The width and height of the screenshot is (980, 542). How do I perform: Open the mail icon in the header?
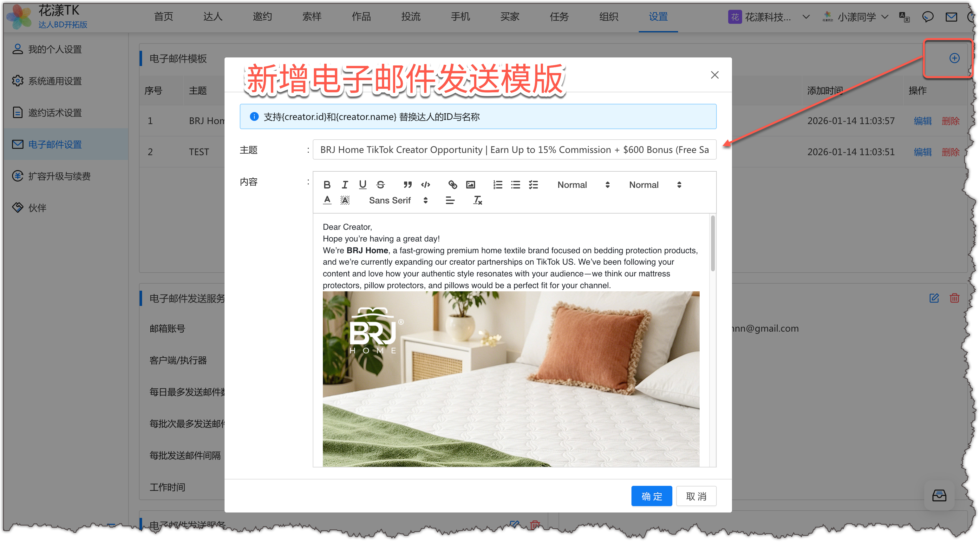click(951, 17)
